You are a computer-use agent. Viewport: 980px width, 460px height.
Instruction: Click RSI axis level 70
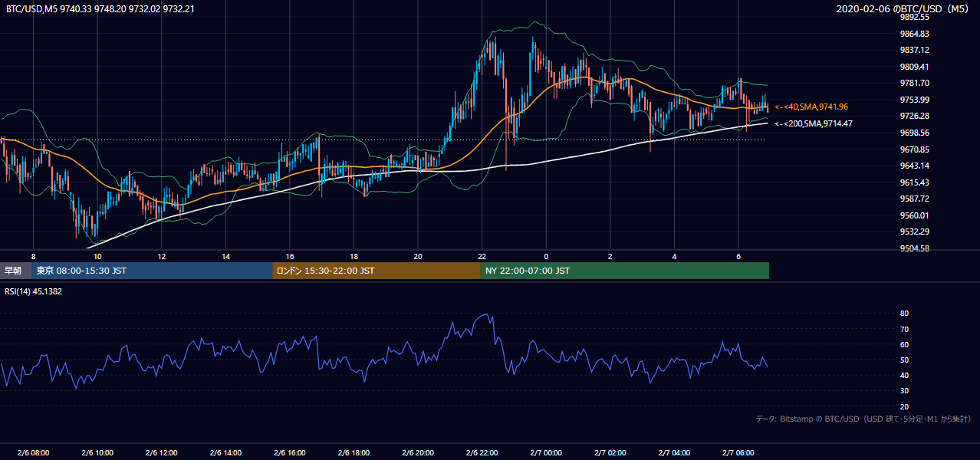tap(904, 329)
